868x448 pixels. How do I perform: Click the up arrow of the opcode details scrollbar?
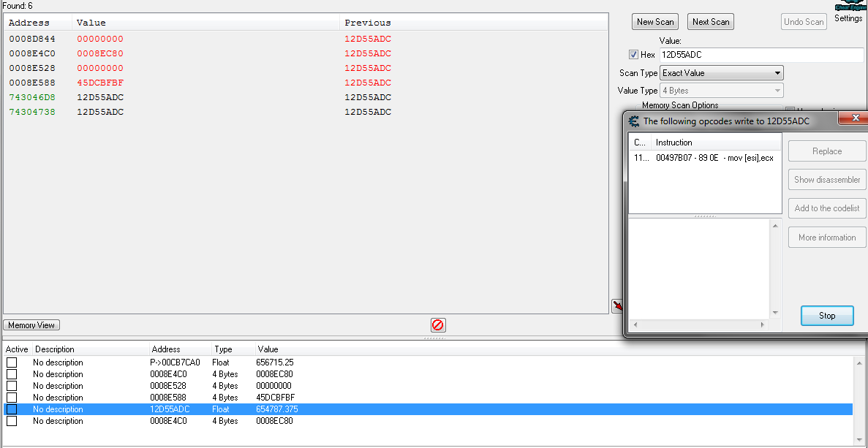click(776, 225)
